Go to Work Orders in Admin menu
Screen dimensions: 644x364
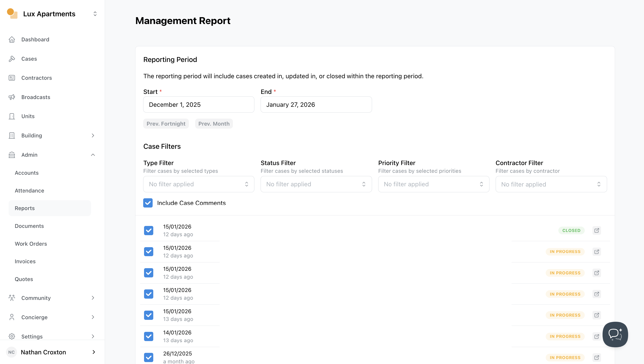[x=31, y=244]
